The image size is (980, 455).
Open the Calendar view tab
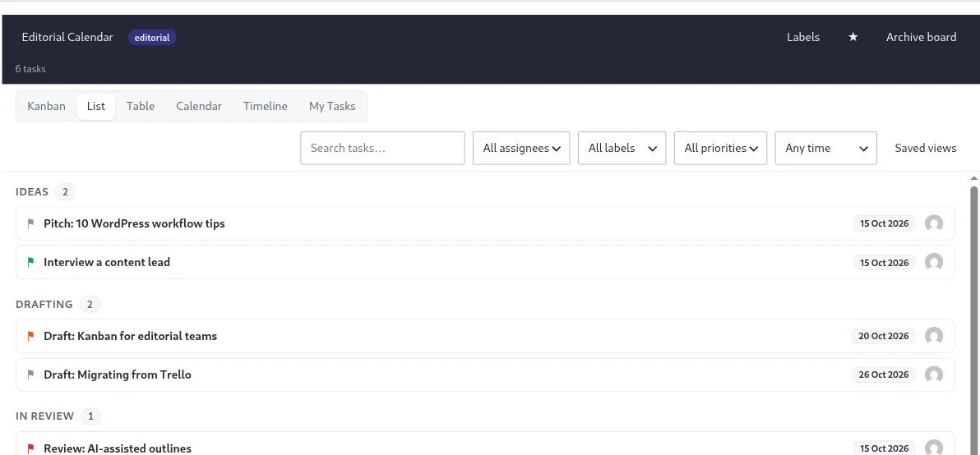[199, 106]
